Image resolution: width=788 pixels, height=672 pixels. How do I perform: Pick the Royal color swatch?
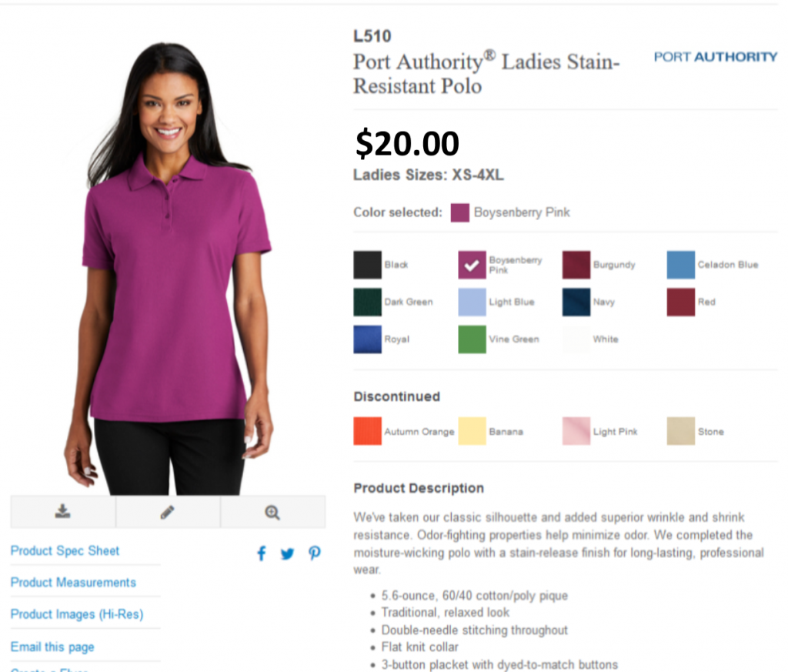click(x=367, y=339)
